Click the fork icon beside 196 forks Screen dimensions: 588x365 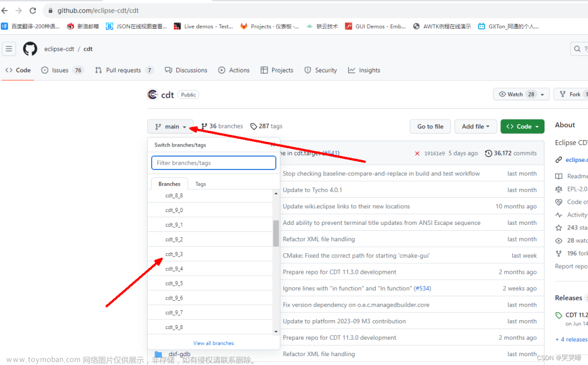click(x=559, y=254)
